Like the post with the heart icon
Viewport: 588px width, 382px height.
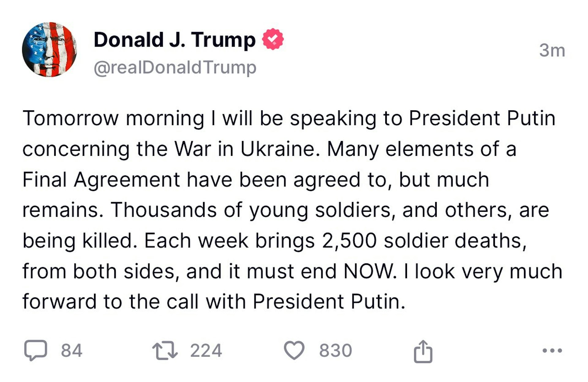(294, 350)
